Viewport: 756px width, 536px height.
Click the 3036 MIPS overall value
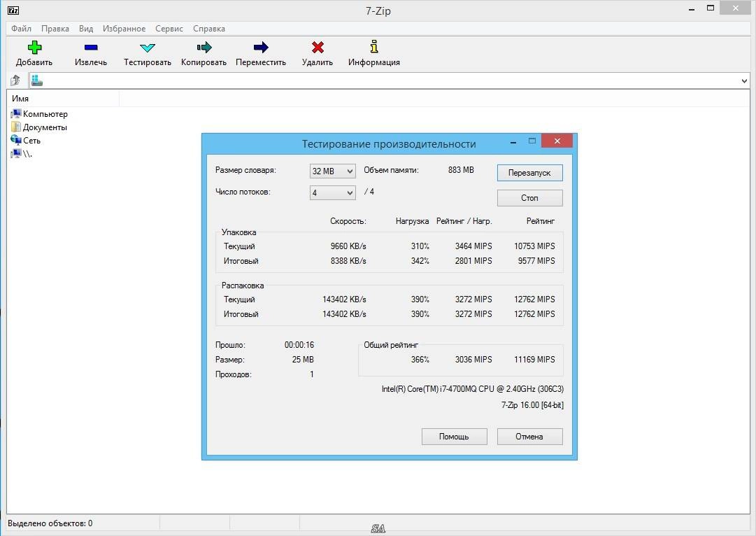click(x=473, y=360)
